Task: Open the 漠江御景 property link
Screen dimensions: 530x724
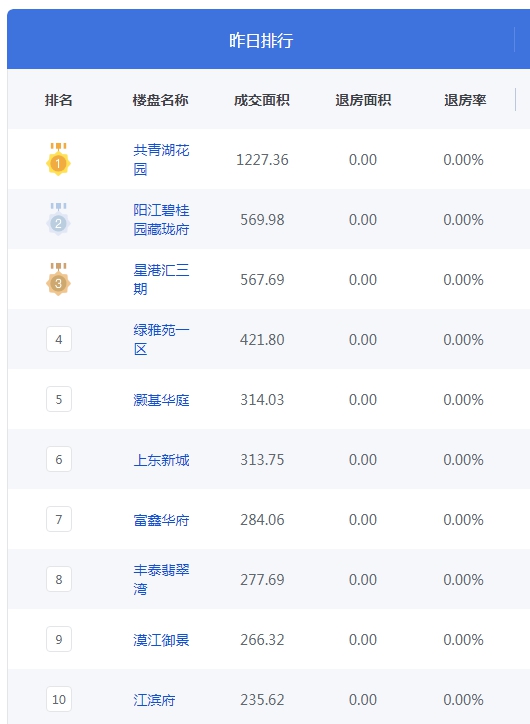Action: (x=161, y=640)
